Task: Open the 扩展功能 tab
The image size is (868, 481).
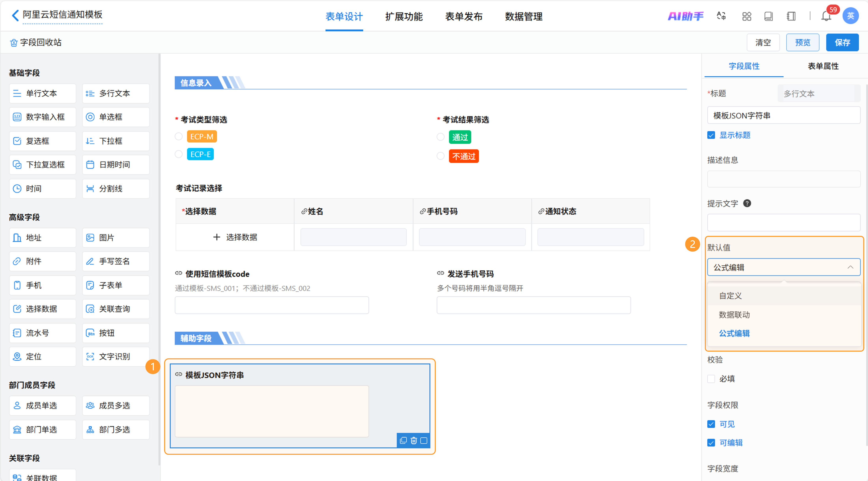Action: pyautogui.click(x=404, y=16)
